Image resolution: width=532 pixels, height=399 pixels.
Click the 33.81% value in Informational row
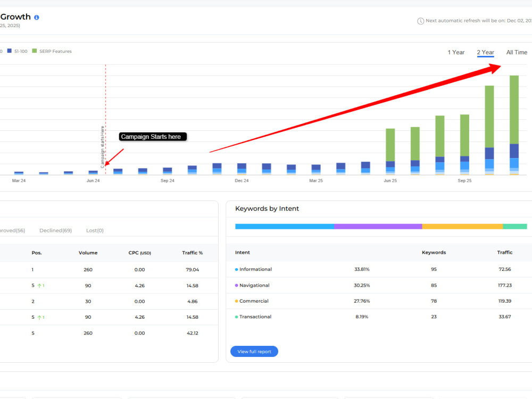362,269
